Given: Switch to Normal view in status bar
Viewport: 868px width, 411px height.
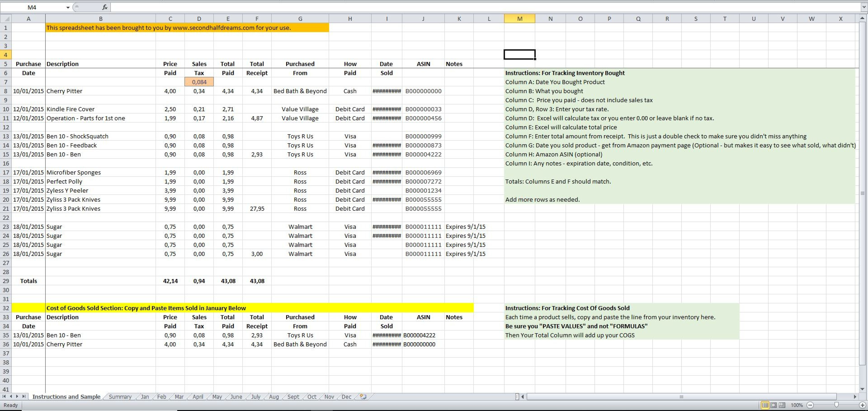Looking at the screenshot, I should click(765, 405).
